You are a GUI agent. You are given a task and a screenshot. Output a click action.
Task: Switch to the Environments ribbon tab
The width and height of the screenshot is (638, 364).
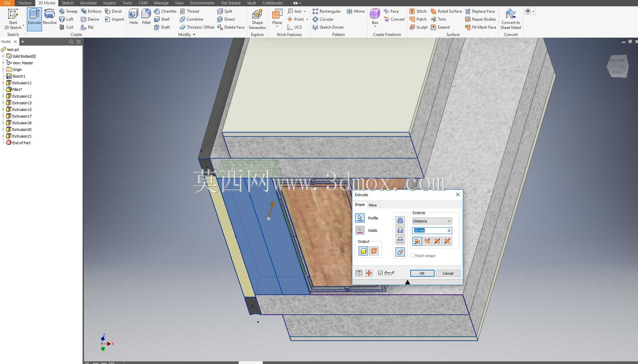[x=202, y=3]
